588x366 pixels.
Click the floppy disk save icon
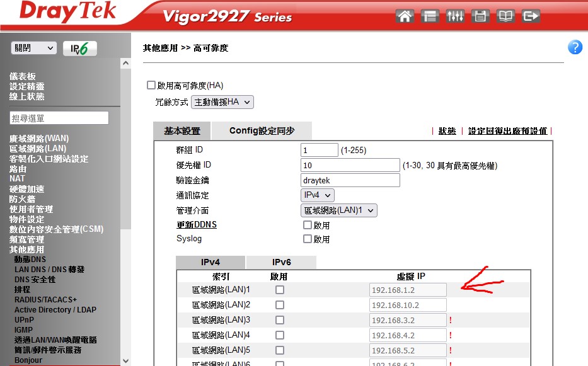coord(480,16)
